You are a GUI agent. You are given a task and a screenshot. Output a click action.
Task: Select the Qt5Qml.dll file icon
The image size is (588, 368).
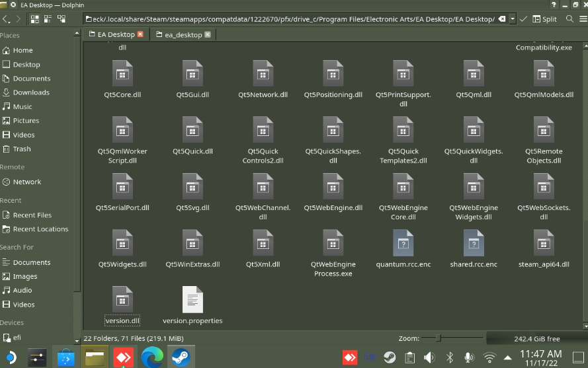[474, 73]
